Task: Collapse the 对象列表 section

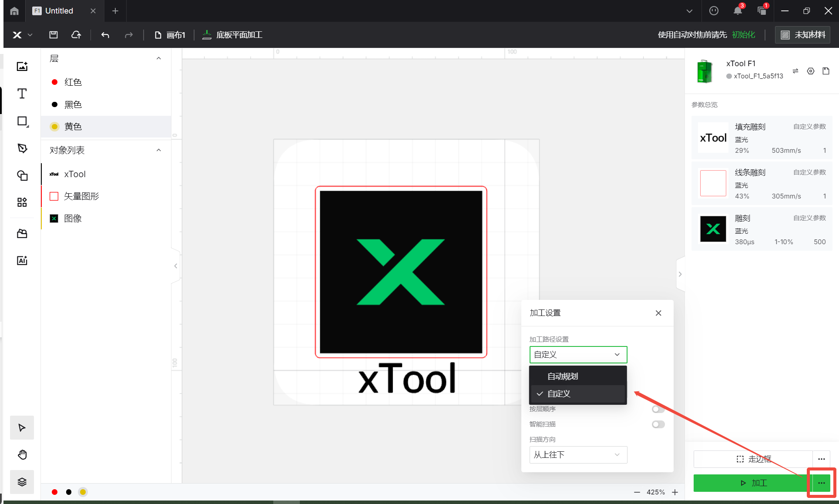Action: pos(159,150)
